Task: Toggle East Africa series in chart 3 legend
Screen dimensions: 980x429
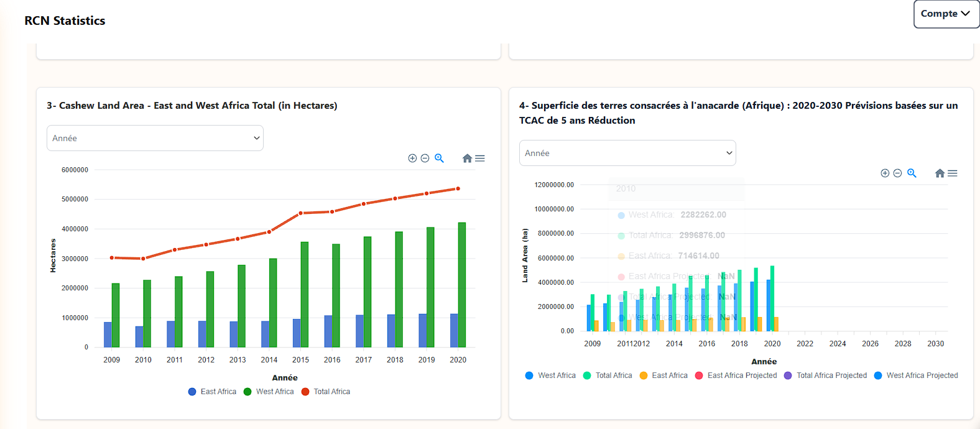Action: pyautogui.click(x=213, y=392)
